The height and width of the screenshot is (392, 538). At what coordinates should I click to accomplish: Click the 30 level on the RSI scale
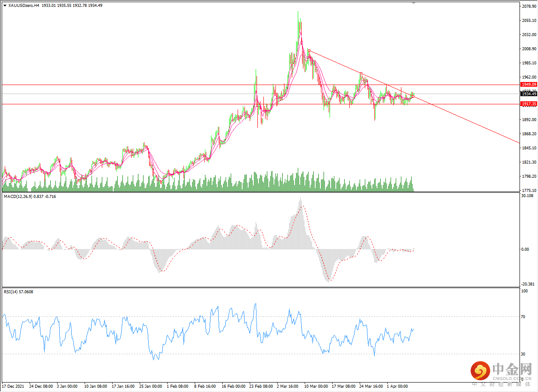[523, 354]
